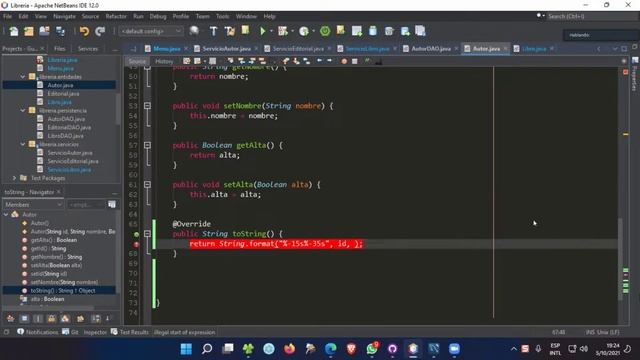640x360 pixels.
Task: Close the Autor.java editor tab
Action: 506,49
